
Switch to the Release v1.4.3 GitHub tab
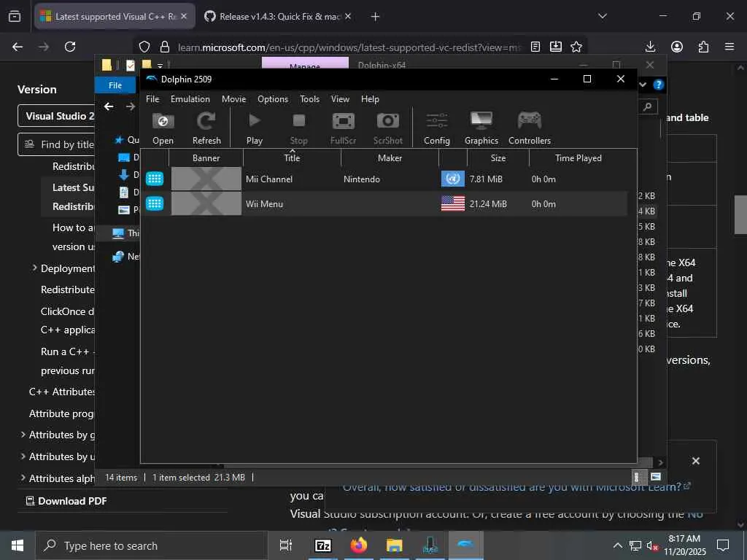[279, 16]
